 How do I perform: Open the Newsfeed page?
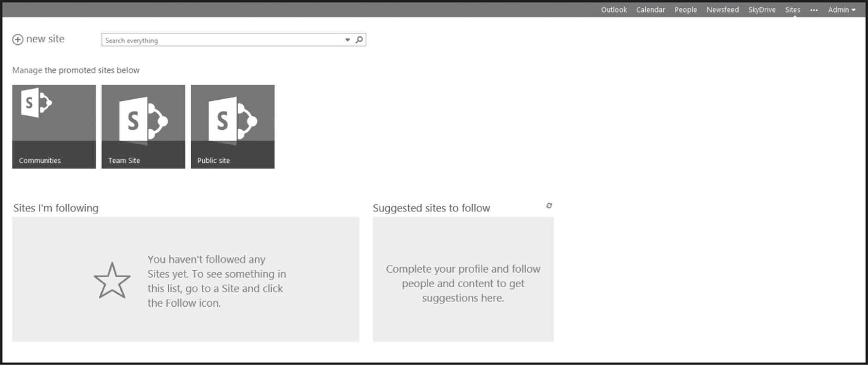723,10
